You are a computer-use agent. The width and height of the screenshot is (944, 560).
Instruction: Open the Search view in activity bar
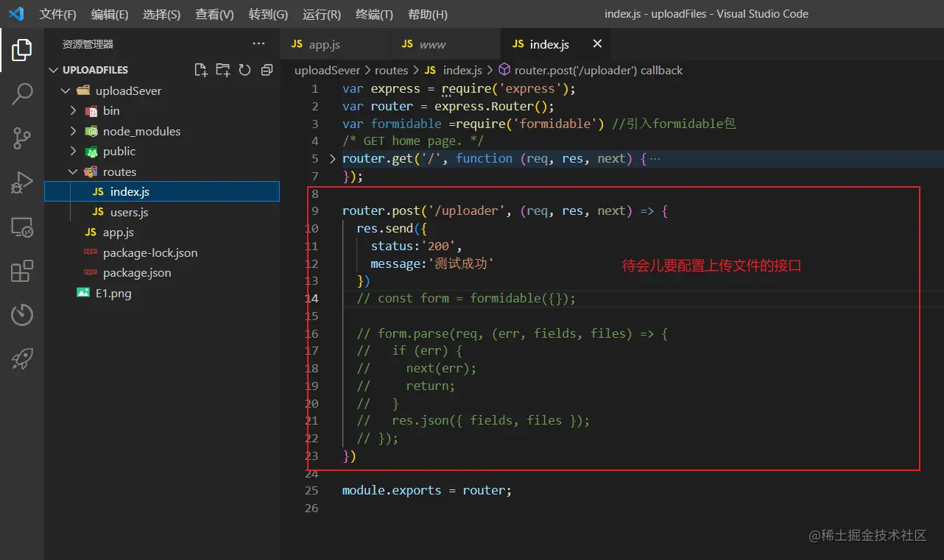coord(22,93)
